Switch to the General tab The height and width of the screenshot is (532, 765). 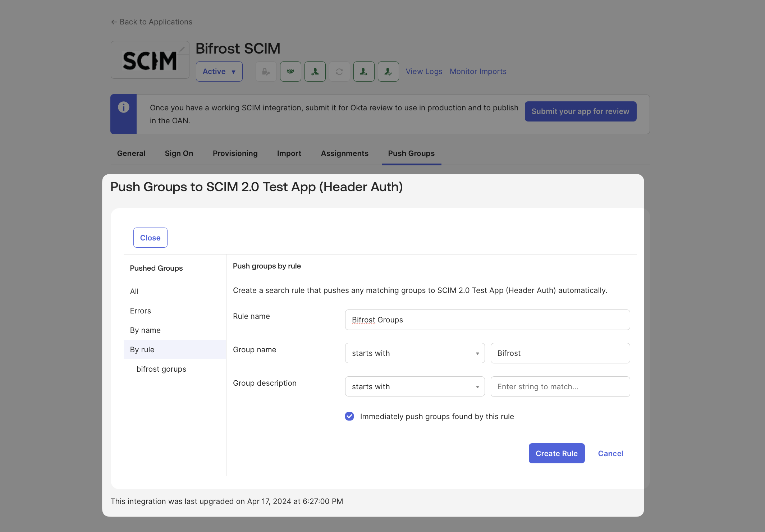[x=131, y=153]
